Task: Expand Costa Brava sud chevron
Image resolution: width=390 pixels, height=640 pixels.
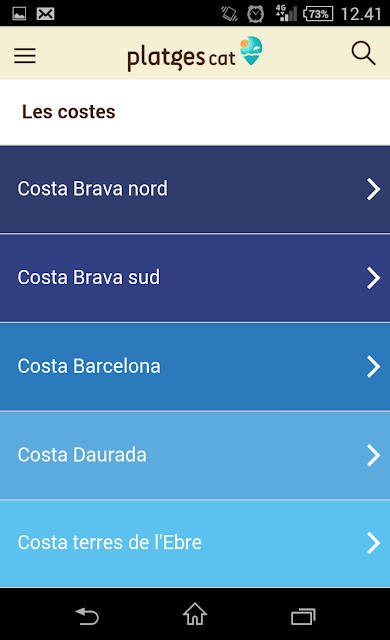Action: point(373,278)
